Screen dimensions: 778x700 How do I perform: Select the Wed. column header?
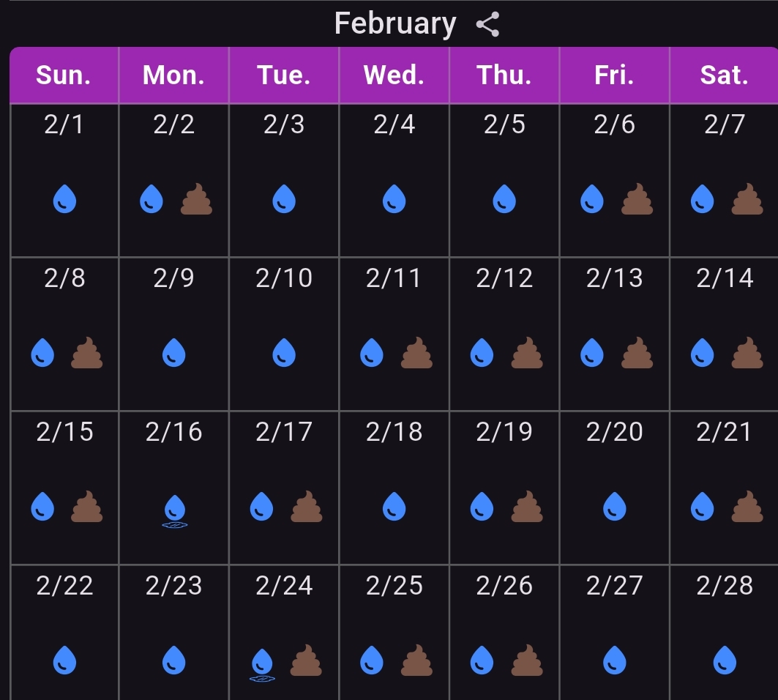point(394,75)
